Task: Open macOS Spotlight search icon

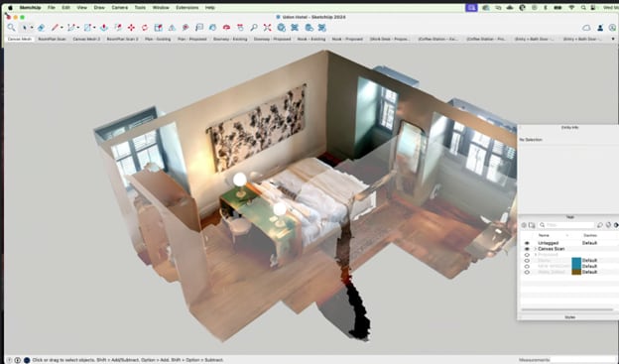Action: click(583, 8)
